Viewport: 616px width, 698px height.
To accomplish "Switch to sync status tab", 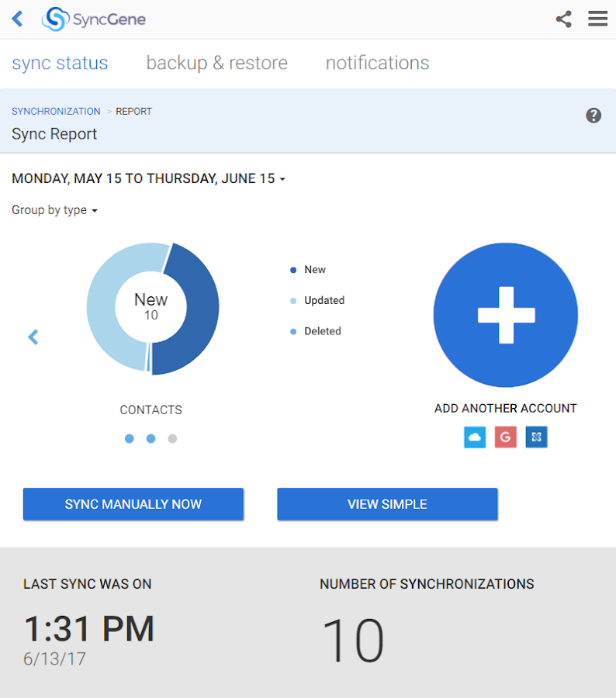I will 61,63.
